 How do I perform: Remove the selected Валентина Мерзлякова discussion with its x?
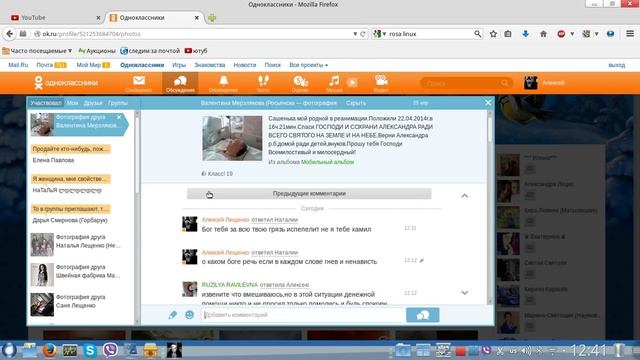119,117
